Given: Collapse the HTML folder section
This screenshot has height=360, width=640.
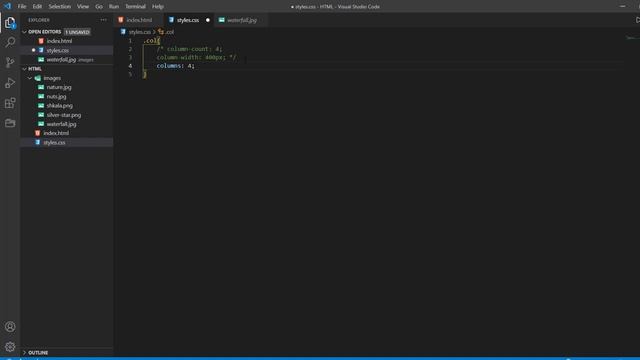Looking at the screenshot, I should (x=35, y=69).
